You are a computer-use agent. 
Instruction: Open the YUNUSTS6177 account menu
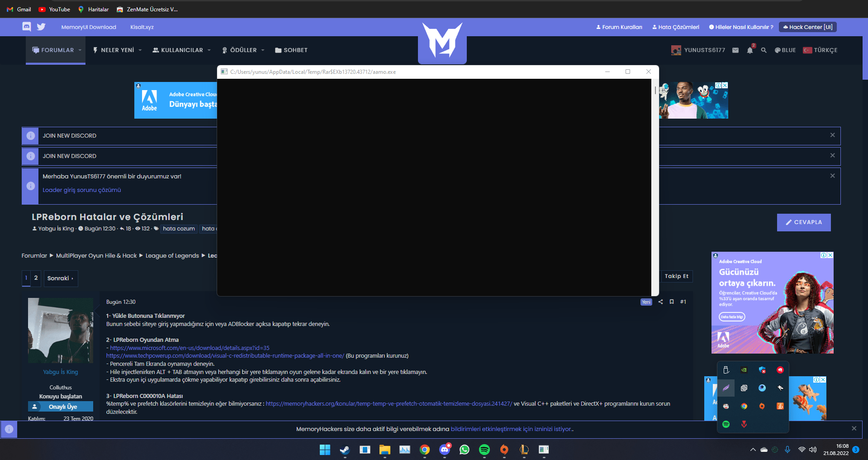698,50
